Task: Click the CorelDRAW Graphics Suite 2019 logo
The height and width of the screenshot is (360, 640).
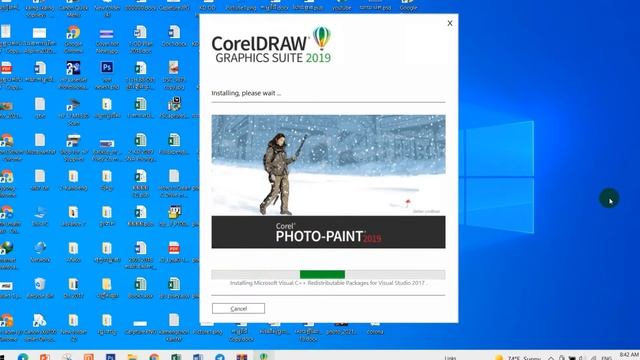Action: click(272, 46)
